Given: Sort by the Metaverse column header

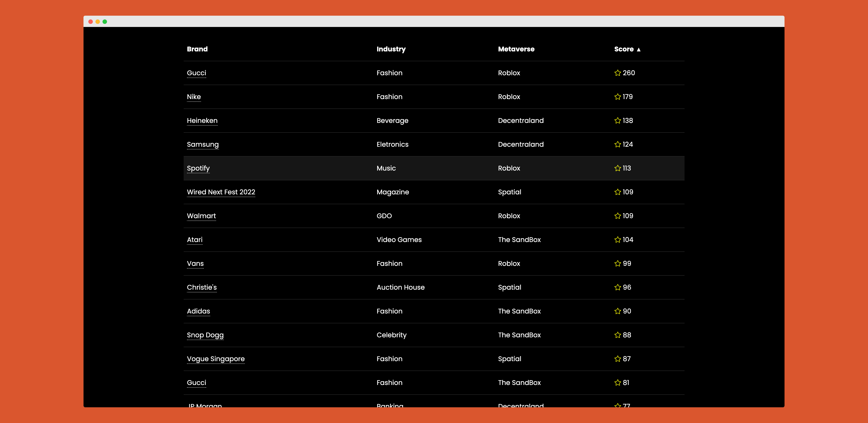Looking at the screenshot, I should (516, 49).
